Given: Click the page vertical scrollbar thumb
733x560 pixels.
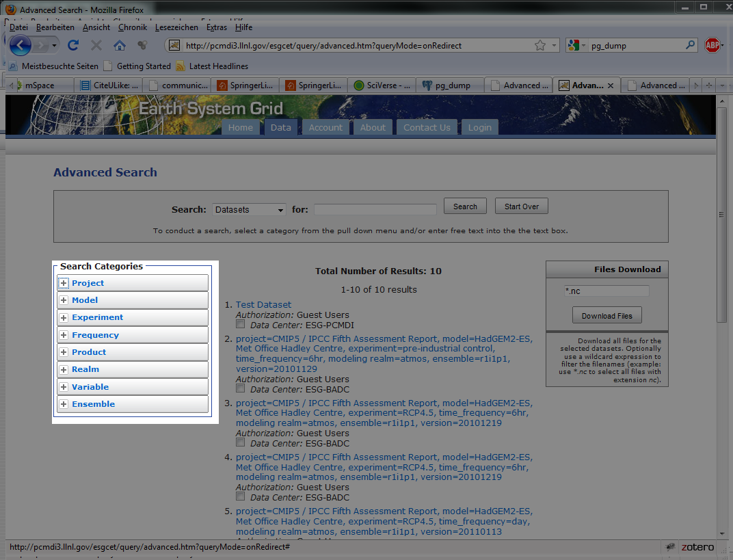Looking at the screenshot, I should 721,212.
